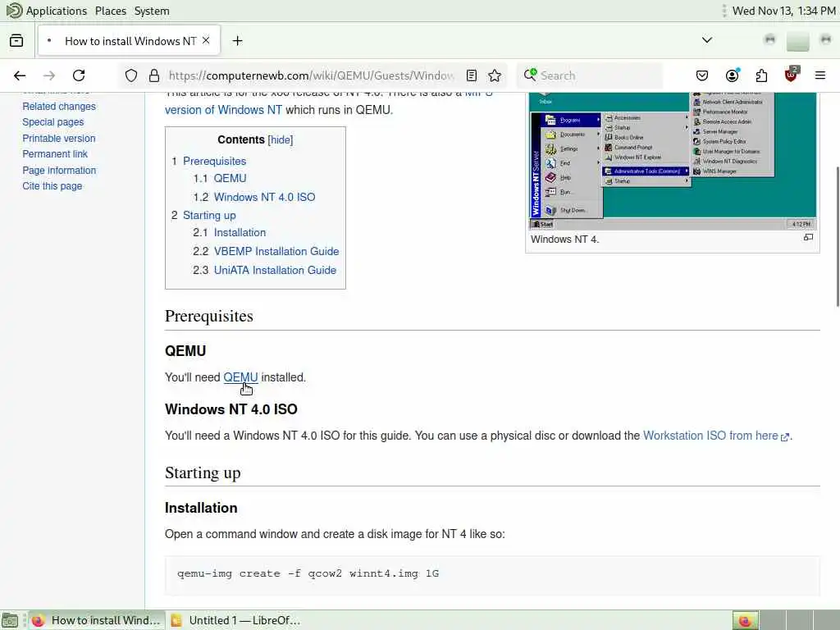Switch to Firefox window in taskbar
Screen dimensions: 840x630
97,620
